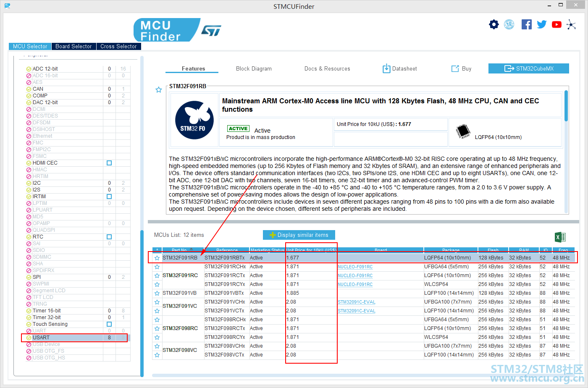
Task: Open the Docs & Resources tab
Action: 327,68
